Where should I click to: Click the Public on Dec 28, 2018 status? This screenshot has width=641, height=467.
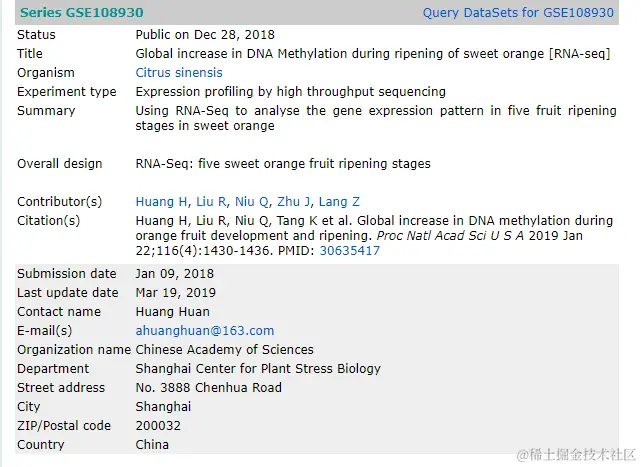tap(204, 35)
